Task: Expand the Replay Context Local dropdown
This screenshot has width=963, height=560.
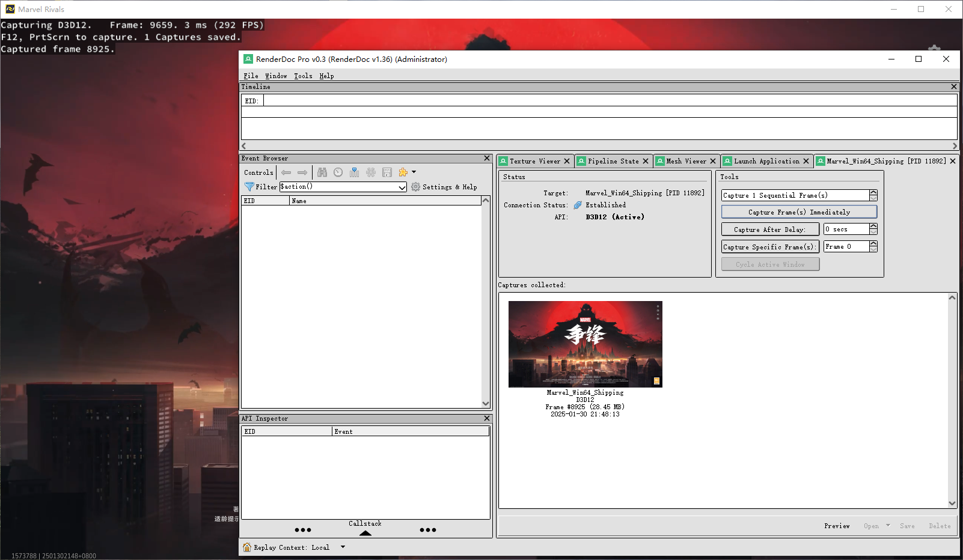Action: pyautogui.click(x=342, y=547)
